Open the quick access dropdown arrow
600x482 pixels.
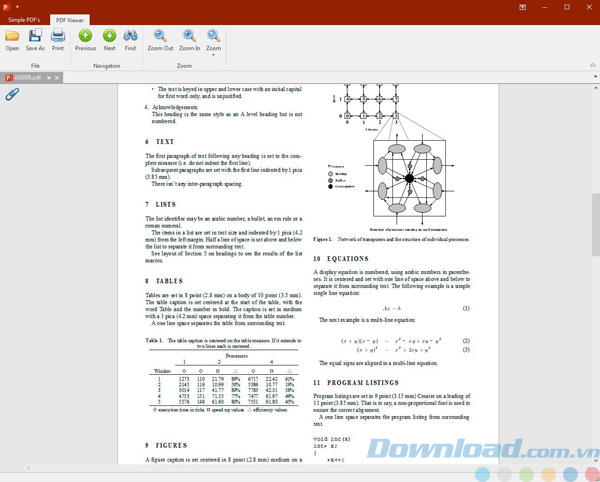(x=17, y=7)
